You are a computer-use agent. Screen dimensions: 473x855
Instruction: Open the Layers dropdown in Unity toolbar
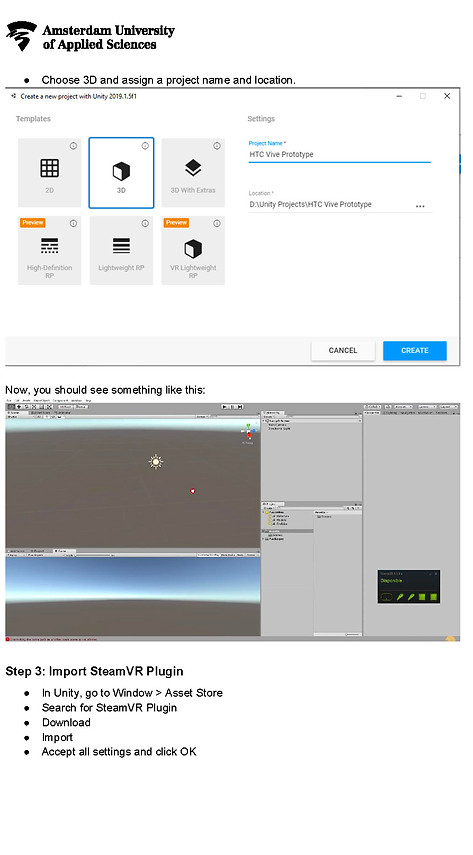pos(428,406)
